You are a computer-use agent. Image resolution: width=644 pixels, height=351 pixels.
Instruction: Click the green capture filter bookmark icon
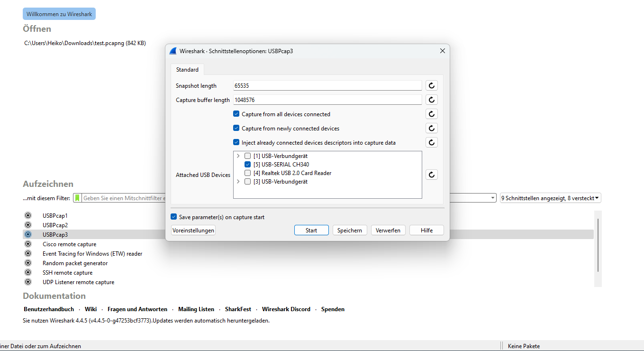pos(77,198)
